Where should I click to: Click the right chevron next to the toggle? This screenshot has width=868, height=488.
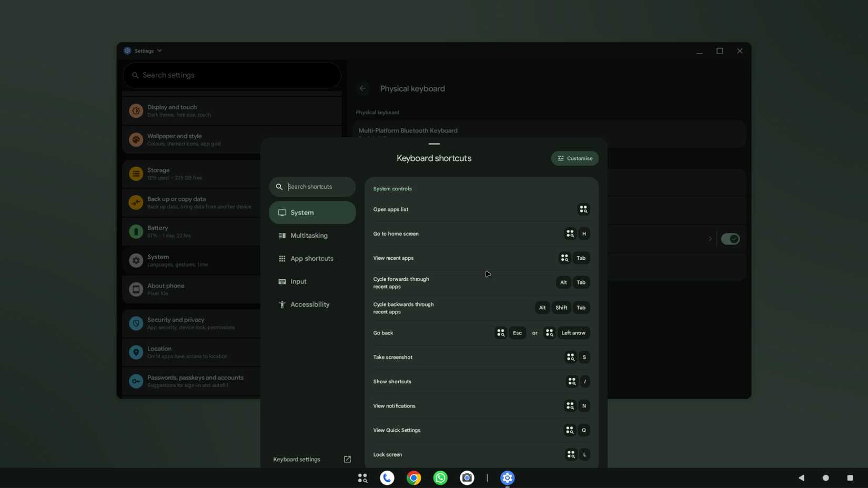coord(710,238)
